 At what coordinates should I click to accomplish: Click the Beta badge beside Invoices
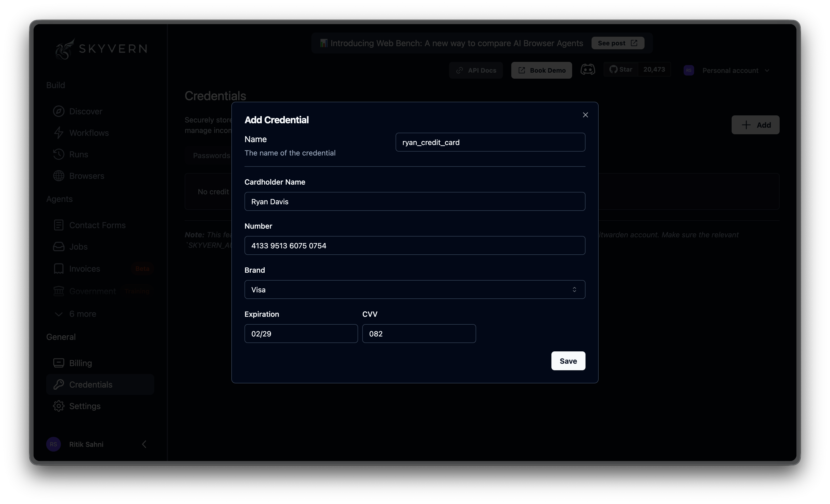(142, 269)
